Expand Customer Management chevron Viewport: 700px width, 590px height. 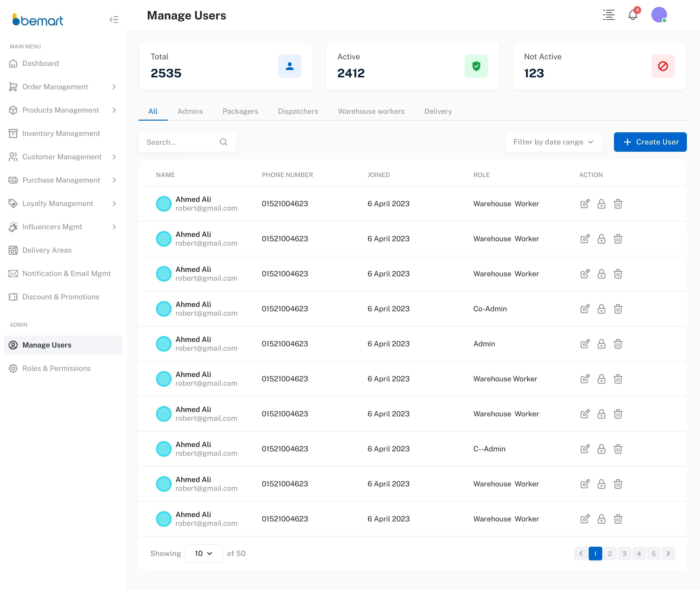click(x=114, y=157)
